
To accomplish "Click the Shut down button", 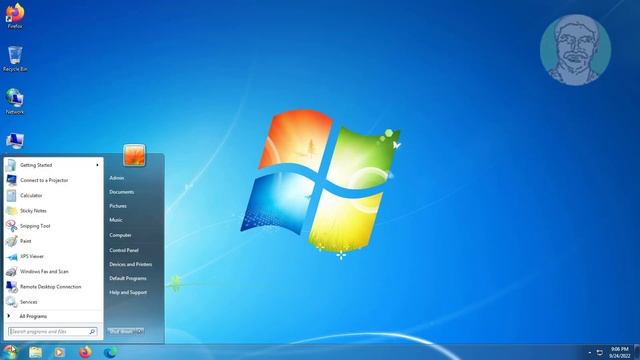I will (122, 331).
